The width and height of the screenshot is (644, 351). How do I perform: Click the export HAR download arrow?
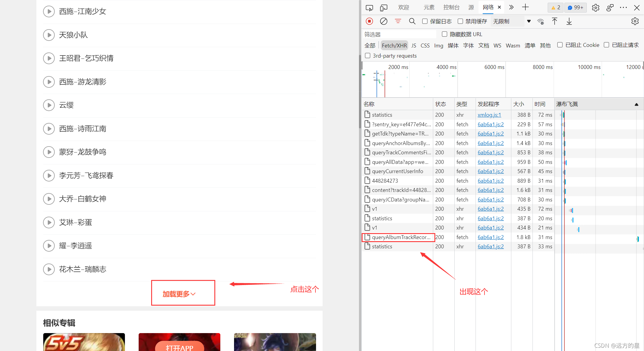[569, 21]
